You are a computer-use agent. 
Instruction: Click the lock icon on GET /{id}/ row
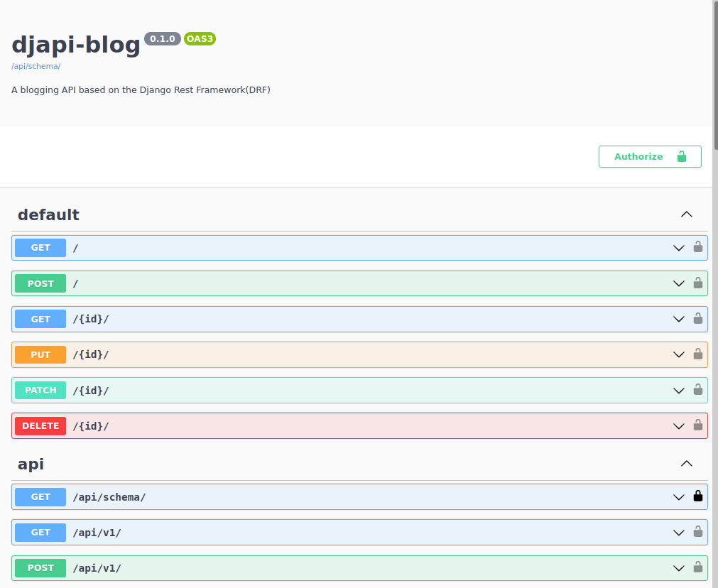point(698,318)
